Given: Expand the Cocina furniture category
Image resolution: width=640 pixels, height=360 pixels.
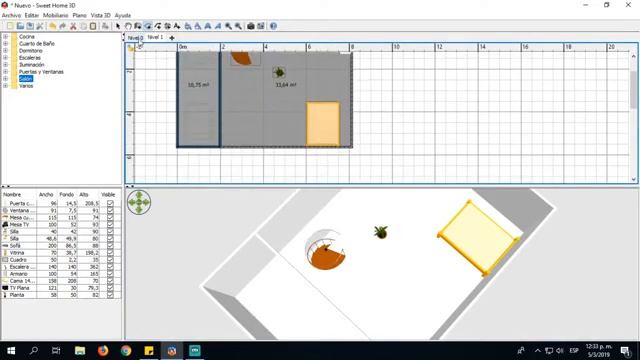Looking at the screenshot, I should click(5, 37).
